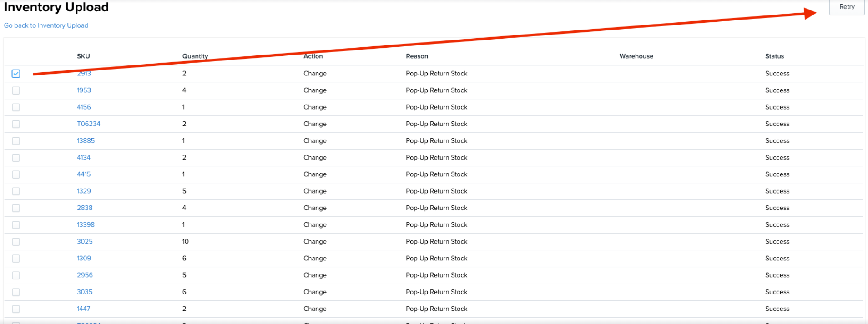Follow the SKU 13398 link
The width and height of the screenshot is (868, 324).
pyautogui.click(x=86, y=225)
